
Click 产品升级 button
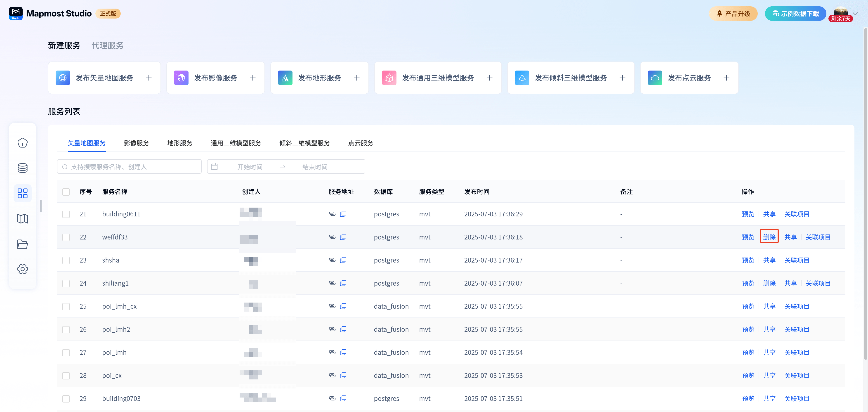(733, 14)
